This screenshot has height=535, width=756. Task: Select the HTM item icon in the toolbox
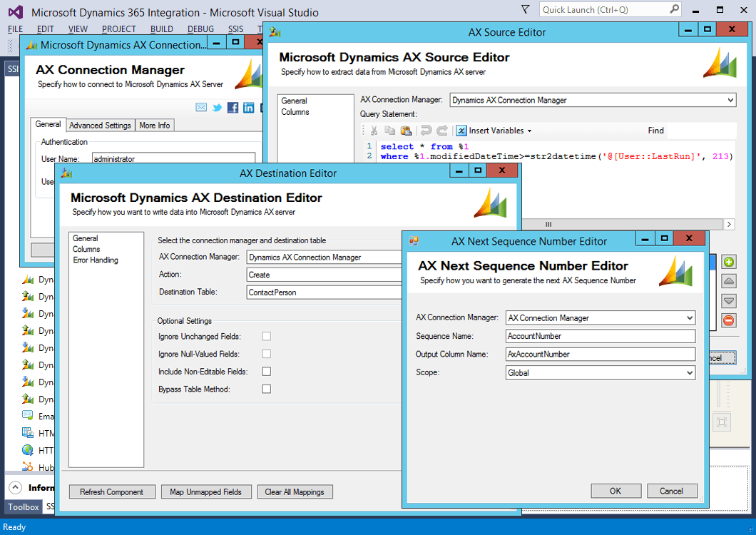pyautogui.click(x=28, y=433)
